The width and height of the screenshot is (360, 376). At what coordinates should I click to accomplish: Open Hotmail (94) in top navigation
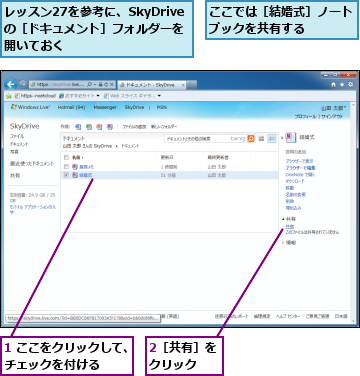(x=71, y=107)
